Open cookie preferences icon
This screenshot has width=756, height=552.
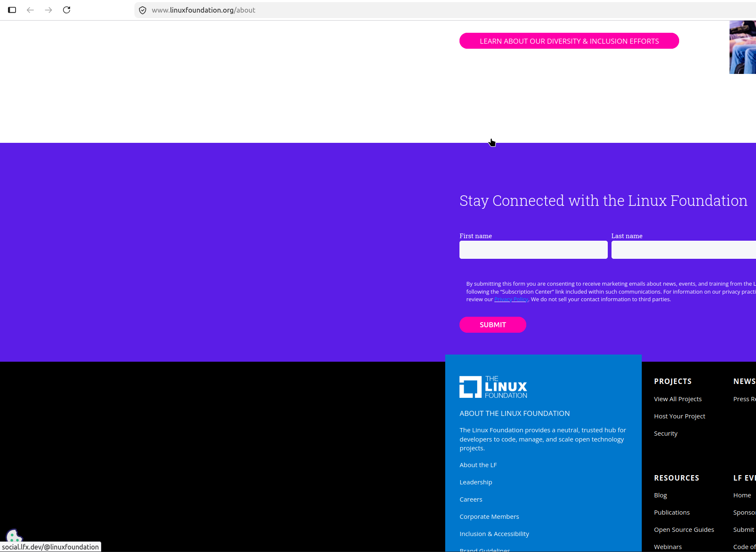[13, 536]
